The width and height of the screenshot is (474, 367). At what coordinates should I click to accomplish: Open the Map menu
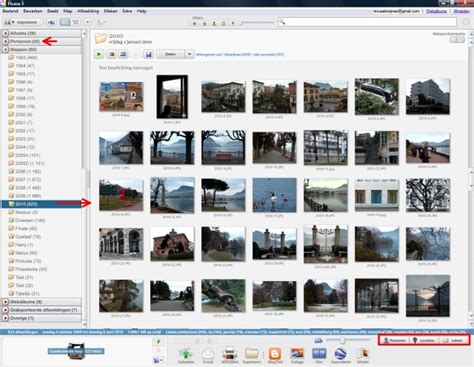(68, 11)
